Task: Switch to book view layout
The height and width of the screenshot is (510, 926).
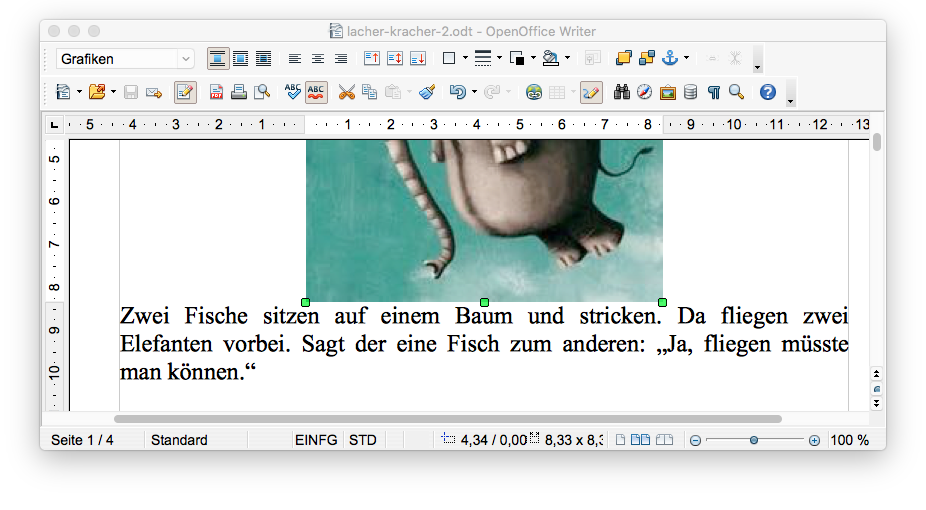Action: point(664,440)
